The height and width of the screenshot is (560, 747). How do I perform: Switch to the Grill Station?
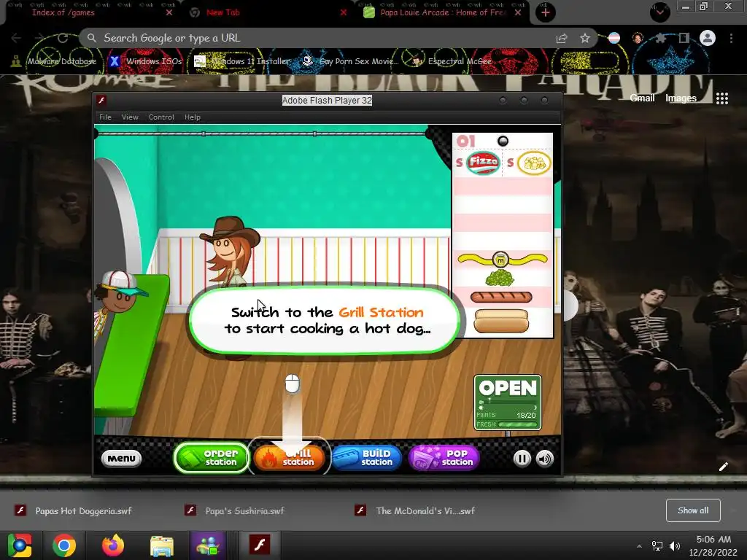(290, 458)
